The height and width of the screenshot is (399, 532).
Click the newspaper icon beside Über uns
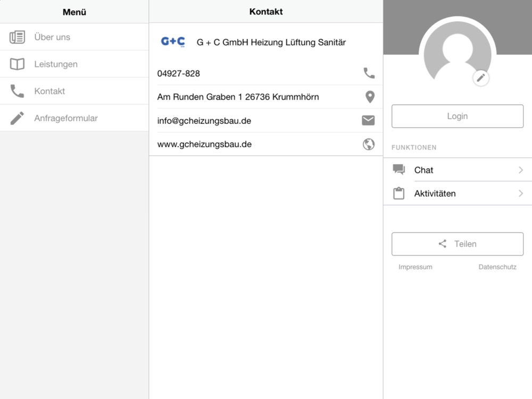tap(17, 37)
